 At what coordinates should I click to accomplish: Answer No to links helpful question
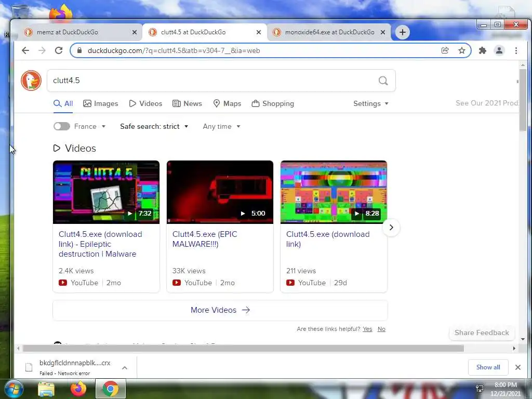[381, 329]
